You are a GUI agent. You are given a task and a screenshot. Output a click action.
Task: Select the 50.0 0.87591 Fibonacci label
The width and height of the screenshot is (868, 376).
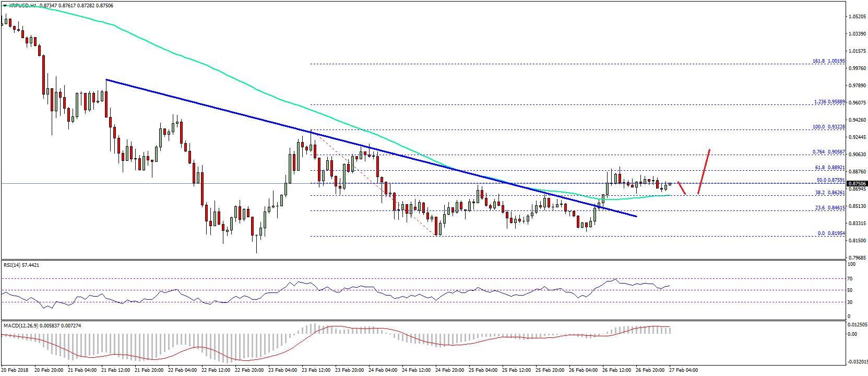831,180
